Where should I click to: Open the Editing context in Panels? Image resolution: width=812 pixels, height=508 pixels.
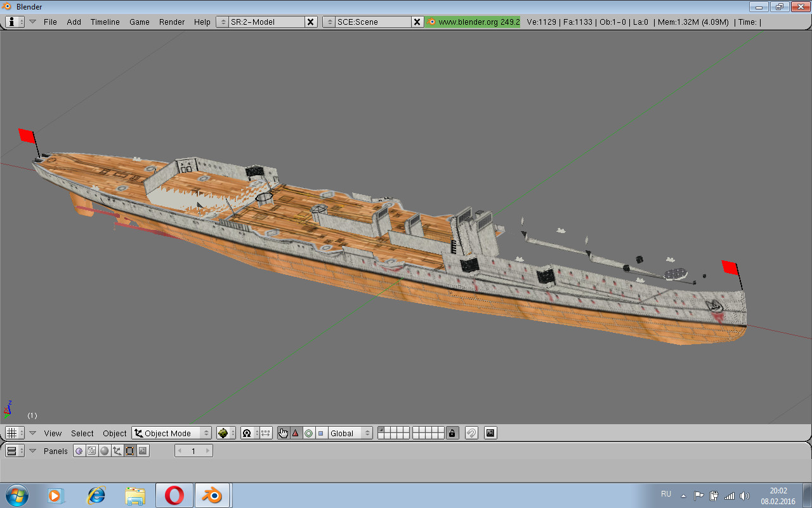coord(129,451)
